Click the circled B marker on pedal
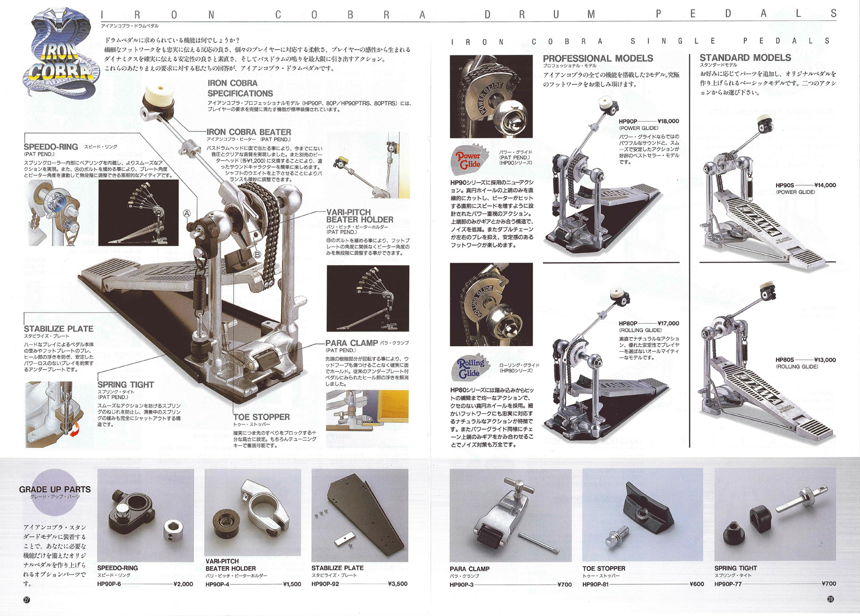860x616 pixels. [x=258, y=254]
